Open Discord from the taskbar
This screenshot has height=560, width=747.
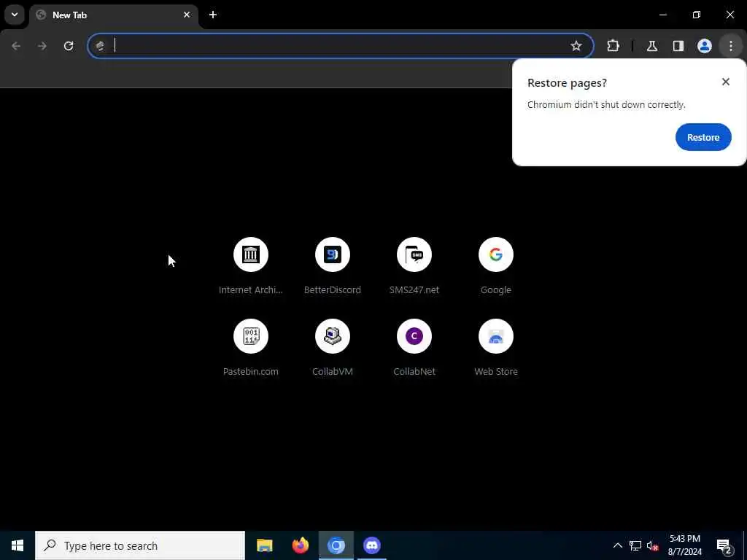372,545
